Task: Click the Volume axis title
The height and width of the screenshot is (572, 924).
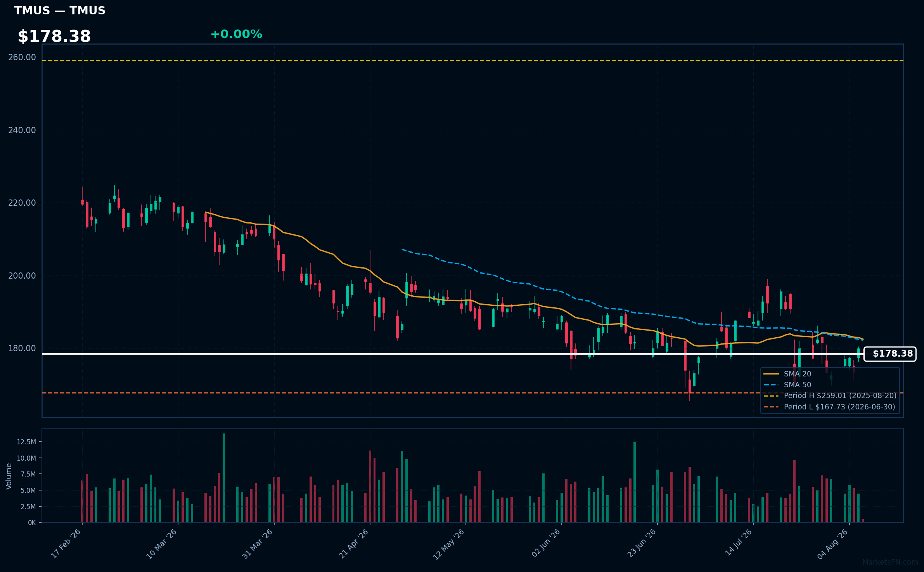Action: pos(9,476)
